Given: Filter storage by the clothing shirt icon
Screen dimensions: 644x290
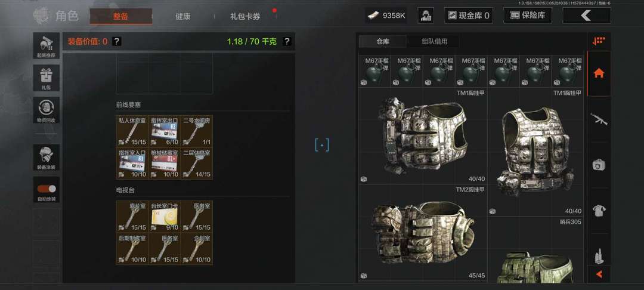Looking at the screenshot, I should pos(599,211).
